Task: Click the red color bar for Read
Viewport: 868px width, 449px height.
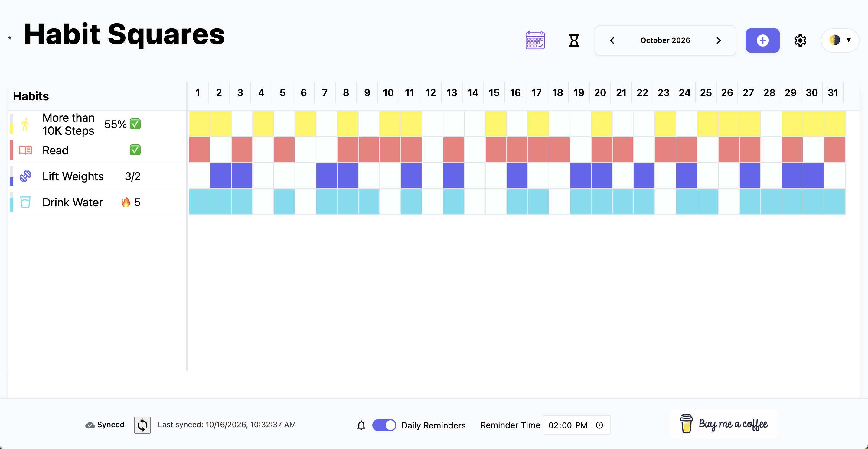Action: 11,150
